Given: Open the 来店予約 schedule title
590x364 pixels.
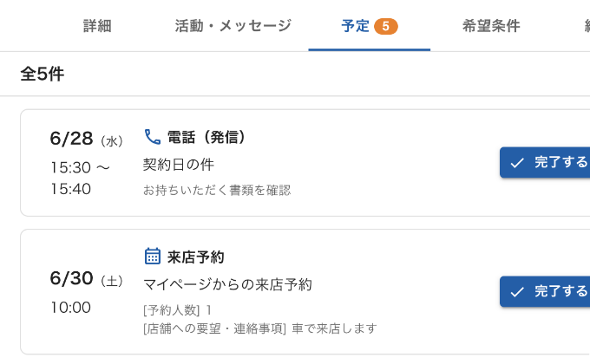Looking at the screenshot, I should 196,257.
